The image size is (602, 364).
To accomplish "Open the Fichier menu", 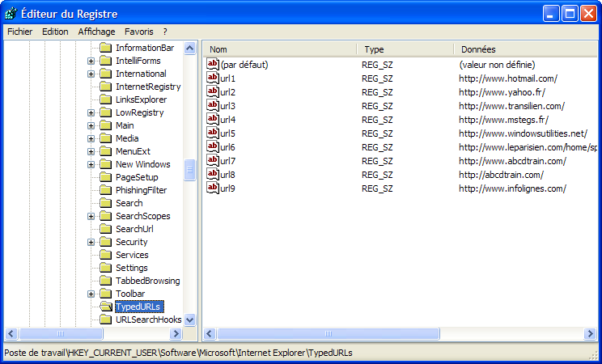I will pos(20,32).
